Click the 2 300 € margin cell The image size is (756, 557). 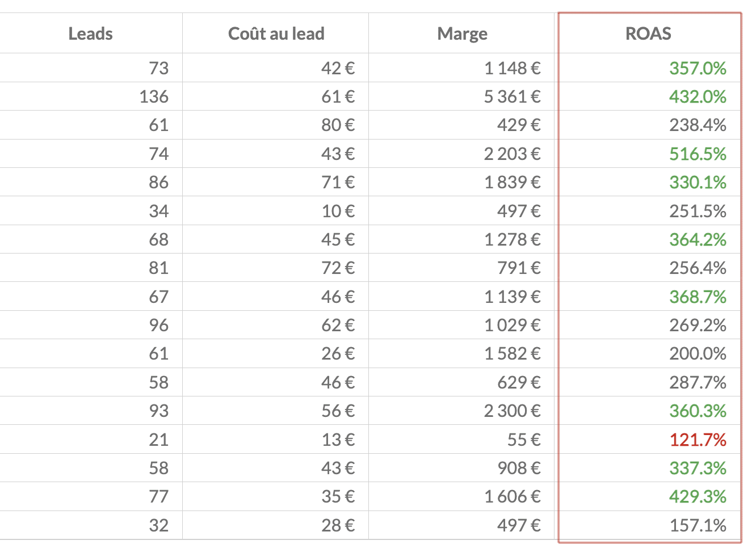click(512, 411)
